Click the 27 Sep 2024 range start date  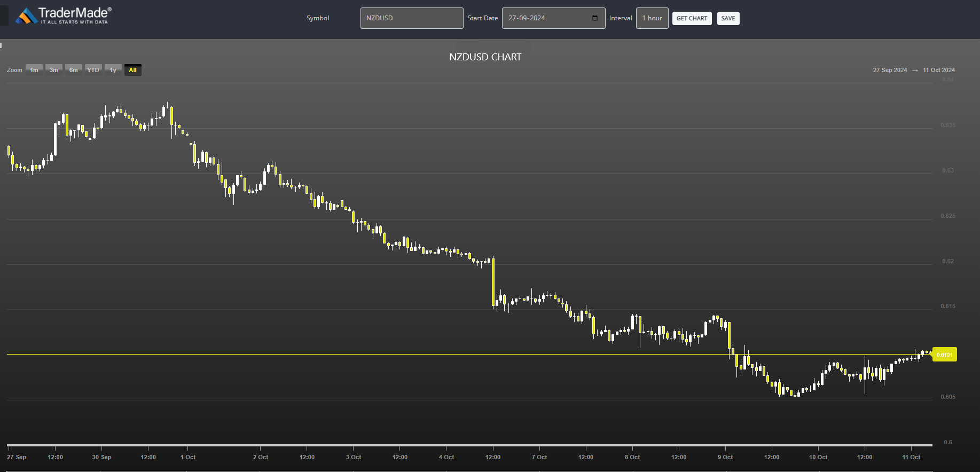click(890, 70)
